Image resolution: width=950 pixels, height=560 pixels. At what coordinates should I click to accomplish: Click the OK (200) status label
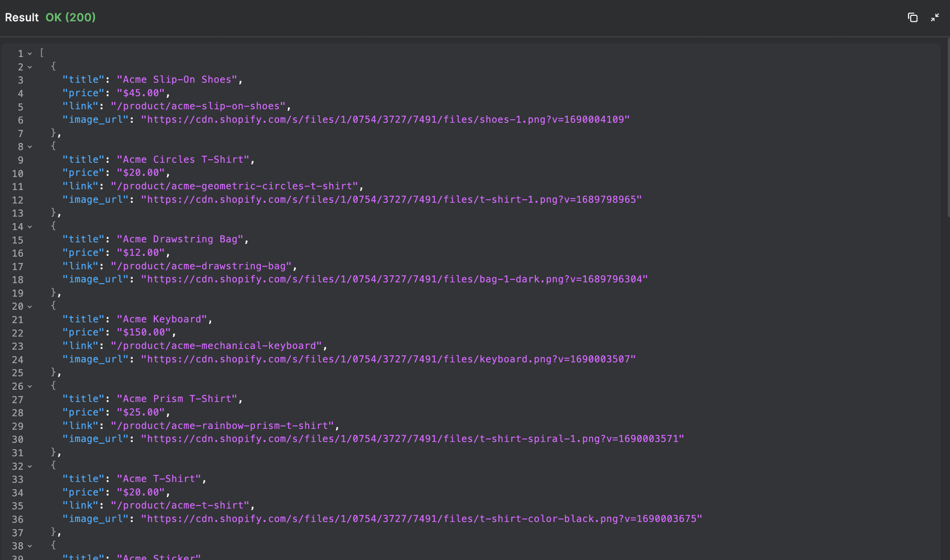point(70,17)
